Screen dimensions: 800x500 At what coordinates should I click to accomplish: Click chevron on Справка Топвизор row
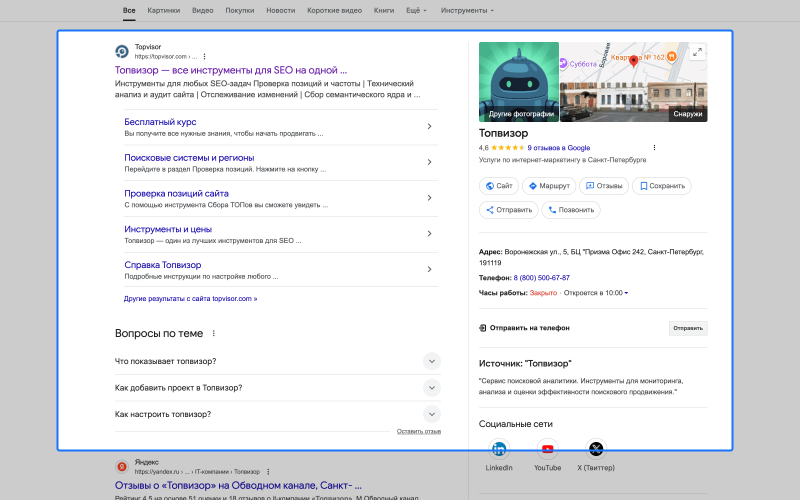(429, 269)
